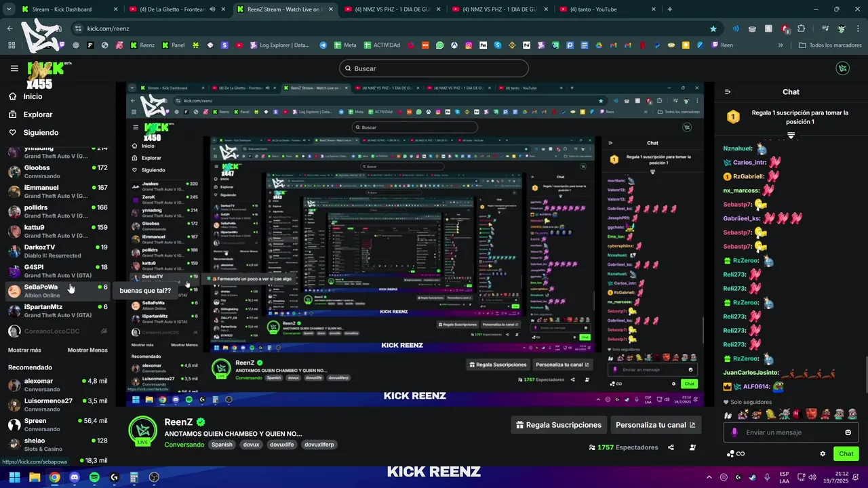Viewport: 868px width, 488px height.
Task: Expand the subscription leaderboard arrow in chat
Action: 791,136
